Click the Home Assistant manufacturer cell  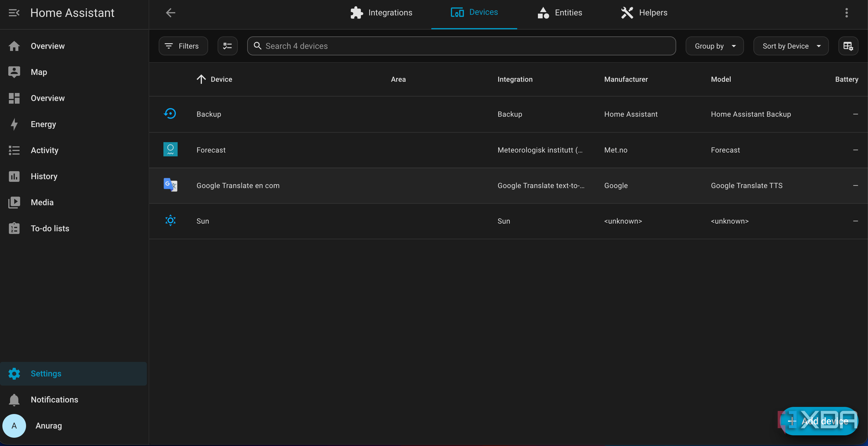point(631,114)
